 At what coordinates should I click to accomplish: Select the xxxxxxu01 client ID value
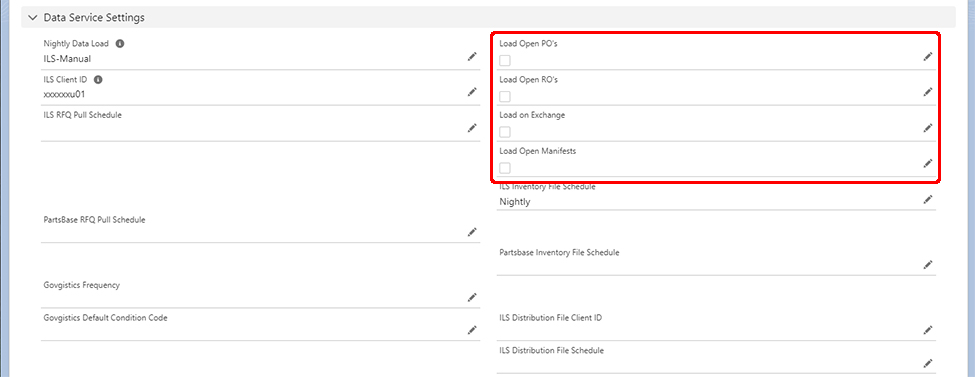point(64,95)
